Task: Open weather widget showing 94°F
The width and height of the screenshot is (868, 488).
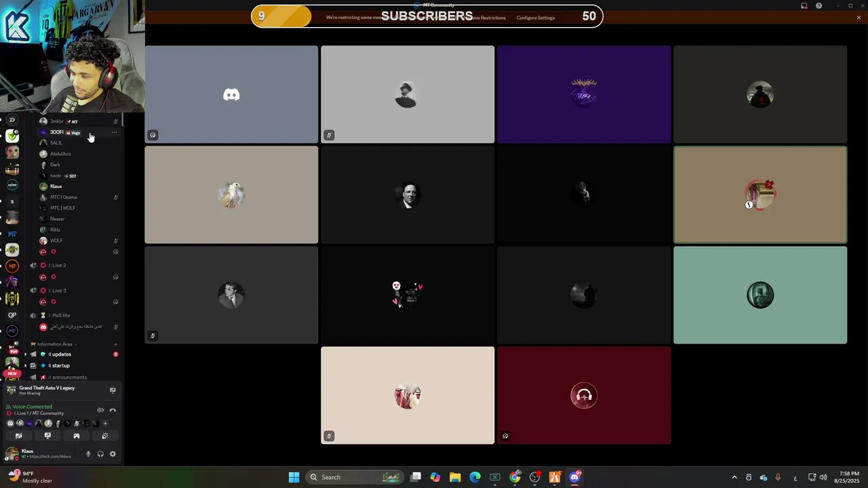Action: point(30,477)
